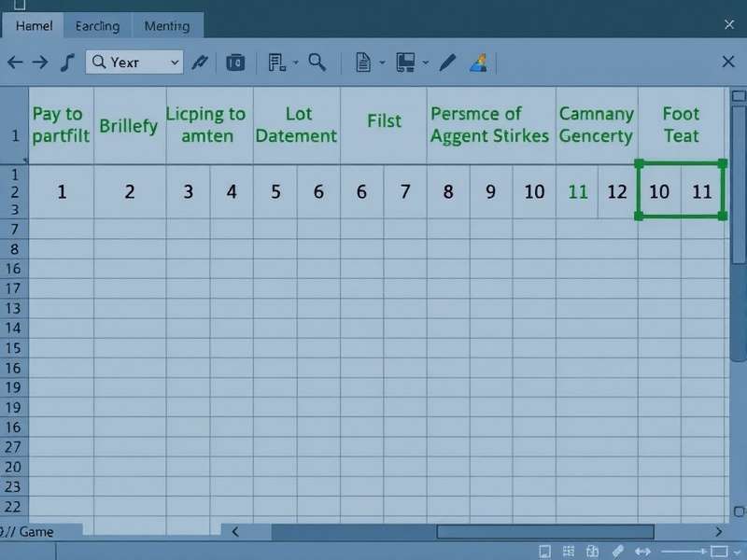Select the Game sheet tab
Viewport: 747px width, 560px height.
37,532
